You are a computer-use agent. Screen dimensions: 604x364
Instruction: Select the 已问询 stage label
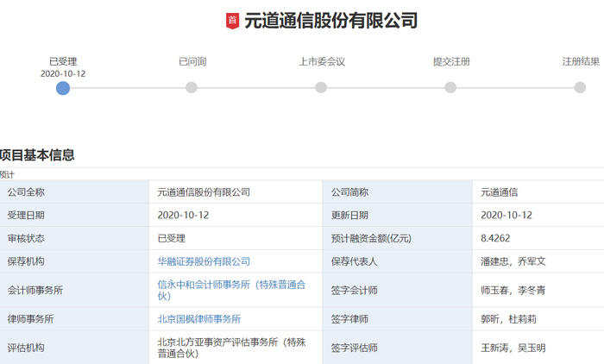(192, 61)
